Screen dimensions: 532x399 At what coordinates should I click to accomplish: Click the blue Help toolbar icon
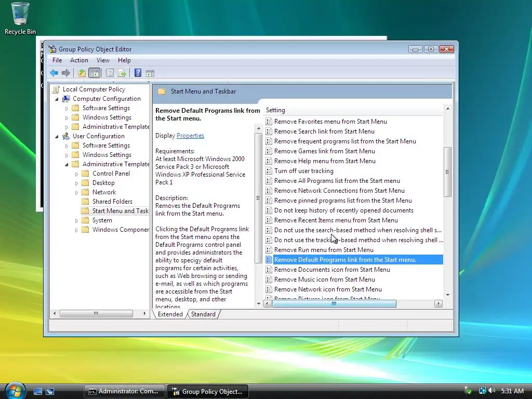point(138,73)
